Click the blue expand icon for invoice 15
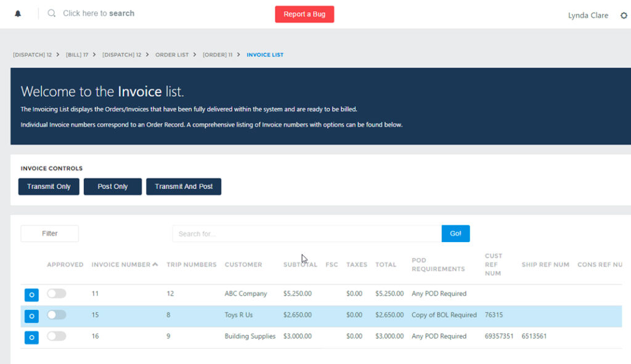631x364 pixels. pyautogui.click(x=31, y=316)
